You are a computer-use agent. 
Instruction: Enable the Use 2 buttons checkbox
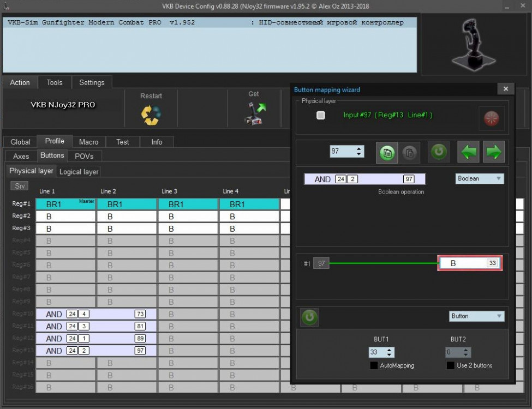click(x=450, y=365)
